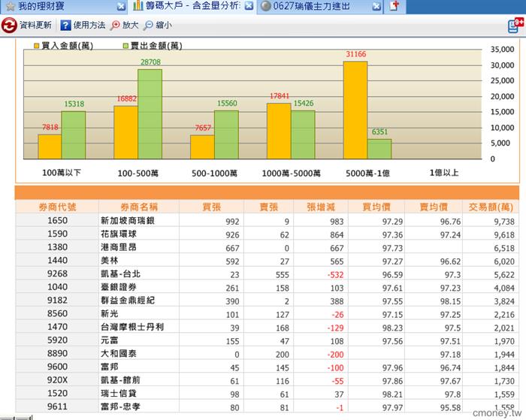The width and height of the screenshot is (526, 420).
Task: Select broker row 凱基-台北
Action: tap(267, 274)
